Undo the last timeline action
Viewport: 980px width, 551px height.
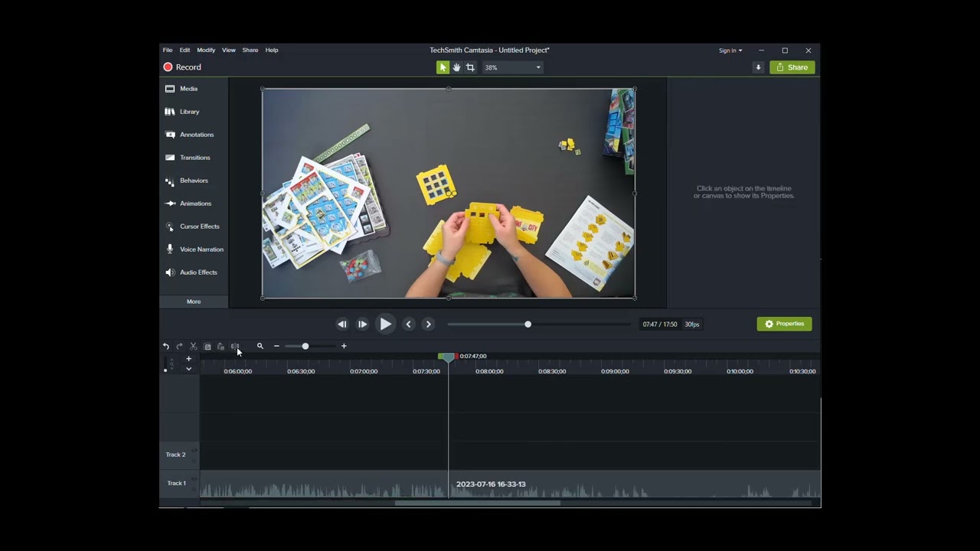[x=166, y=347]
